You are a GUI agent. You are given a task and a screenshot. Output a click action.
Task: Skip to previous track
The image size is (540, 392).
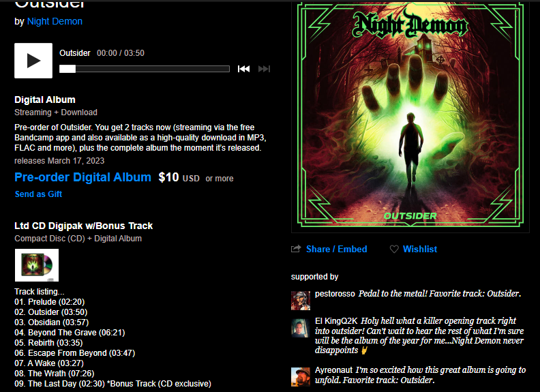243,69
